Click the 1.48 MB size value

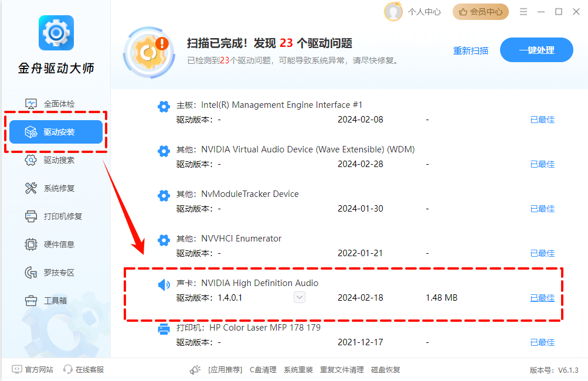click(442, 298)
